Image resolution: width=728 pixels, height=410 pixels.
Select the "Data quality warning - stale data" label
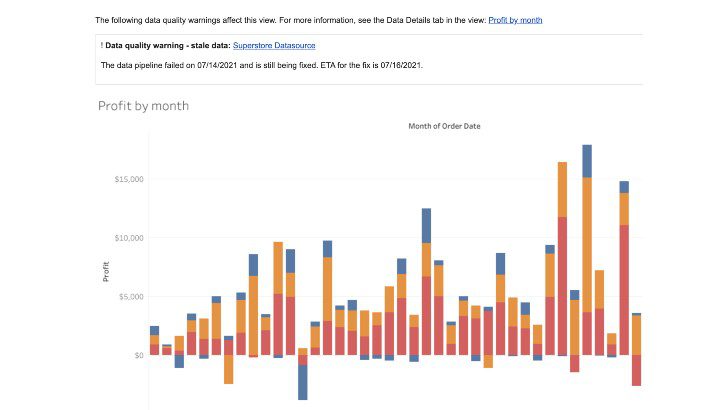[x=168, y=45]
